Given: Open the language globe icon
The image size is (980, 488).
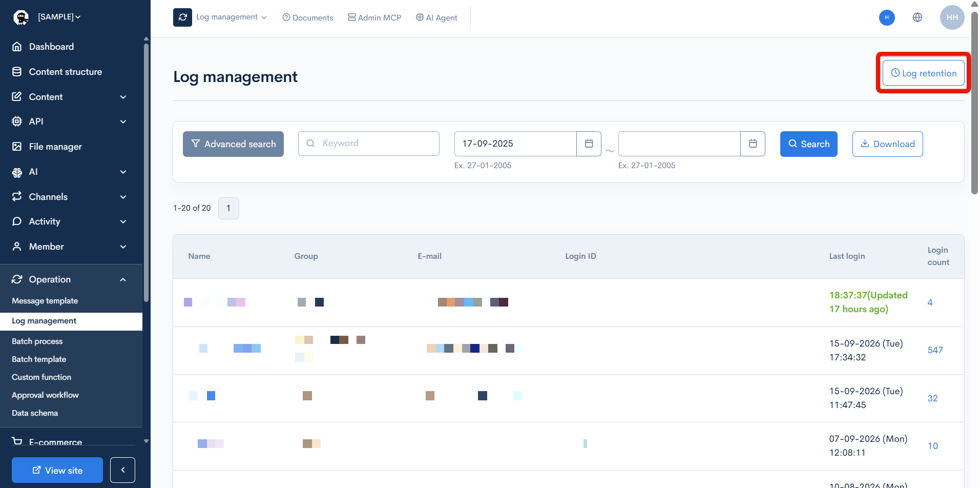Looking at the screenshot, I should [918, 17].
